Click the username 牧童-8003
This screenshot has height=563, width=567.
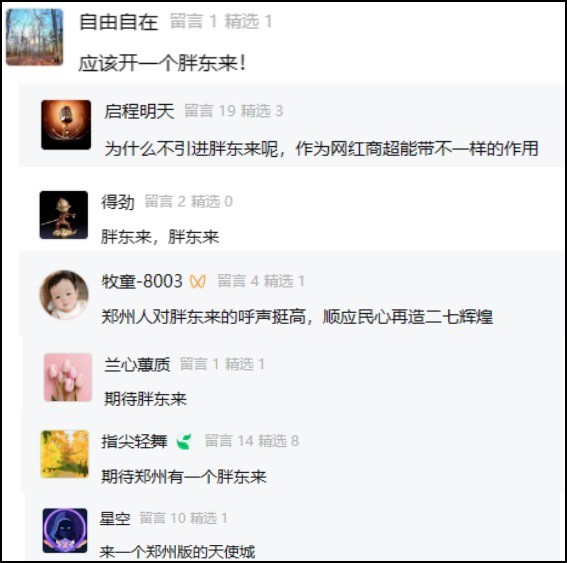pyautogui.click(x=142, y=281)
